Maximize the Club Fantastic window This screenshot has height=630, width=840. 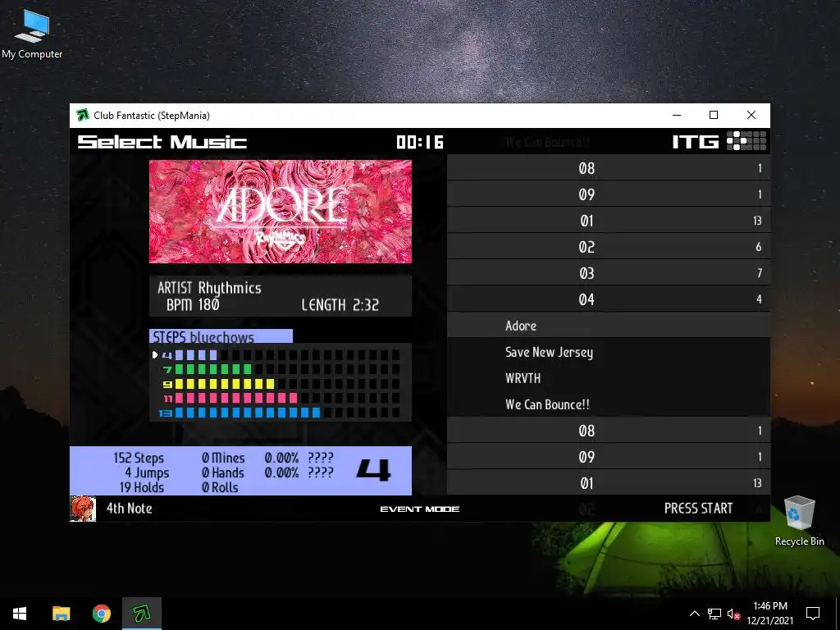[714, 115]
